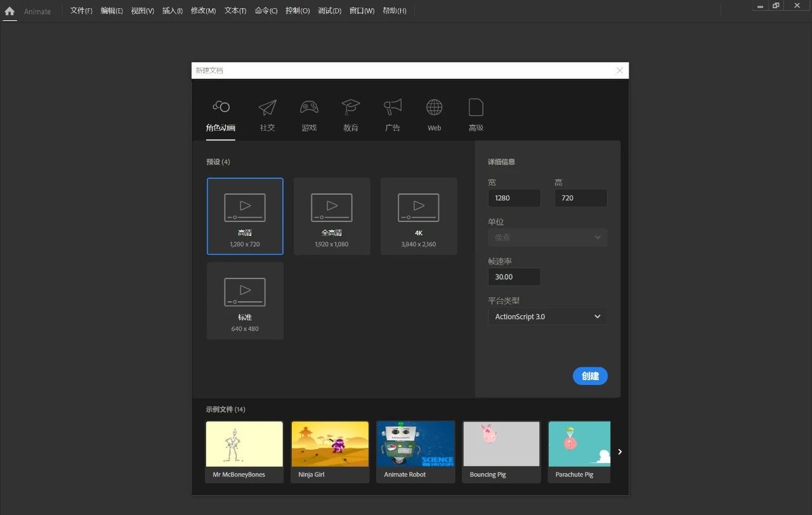Open the 文件(F) menu
The width and height of the screenshot is (812, 515).
point(81,11)
